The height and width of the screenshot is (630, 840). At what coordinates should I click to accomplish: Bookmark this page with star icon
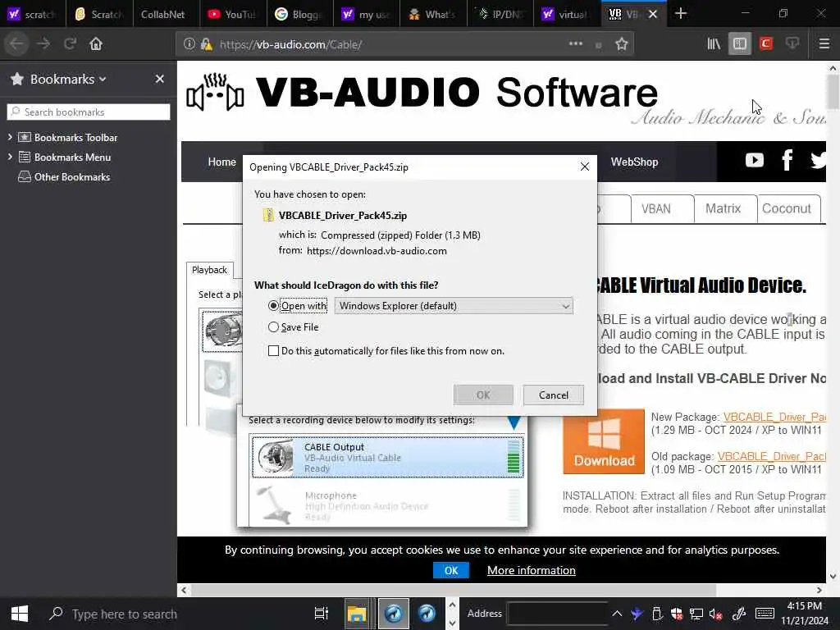pyautogui.click(x=622, y=44)
